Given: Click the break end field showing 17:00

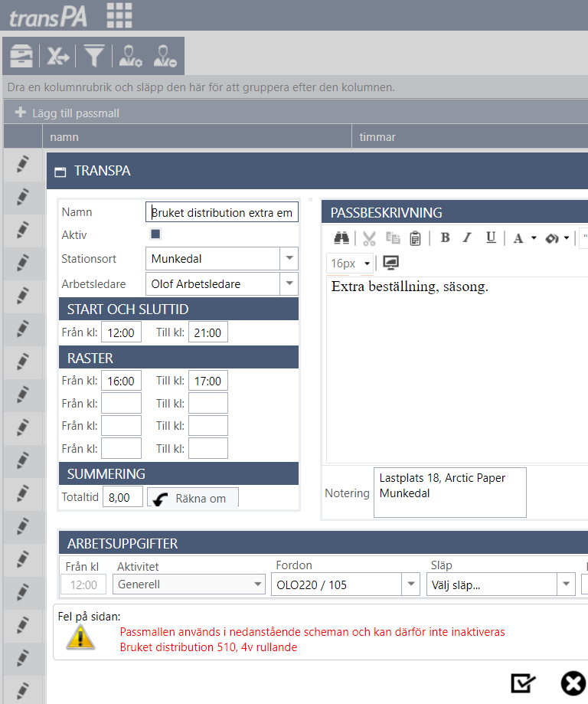Looking at the screenshot, I should tap(207, 381).
